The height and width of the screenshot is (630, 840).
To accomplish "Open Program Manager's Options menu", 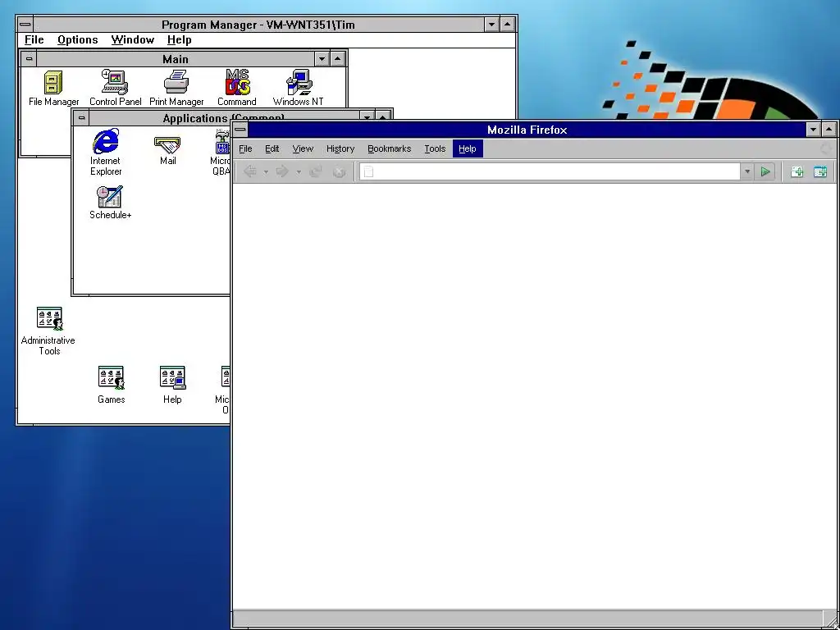I will (x=78, y=40).
